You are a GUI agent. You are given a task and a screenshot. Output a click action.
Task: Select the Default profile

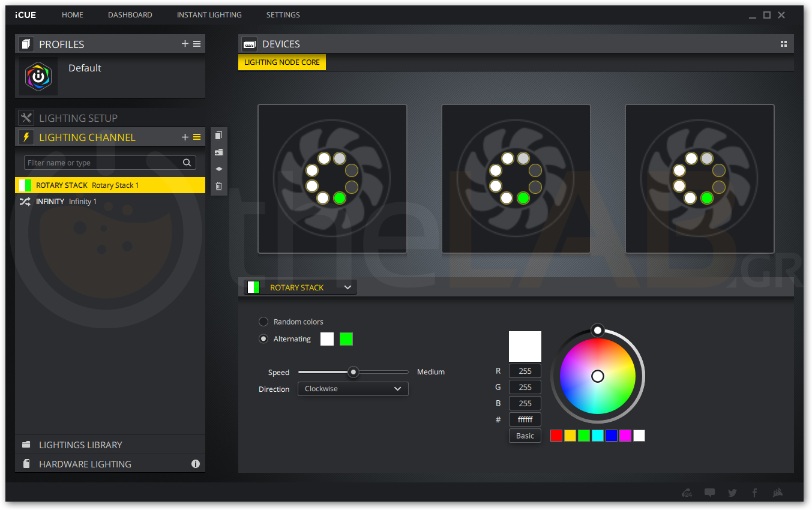[x=110, y=76]
